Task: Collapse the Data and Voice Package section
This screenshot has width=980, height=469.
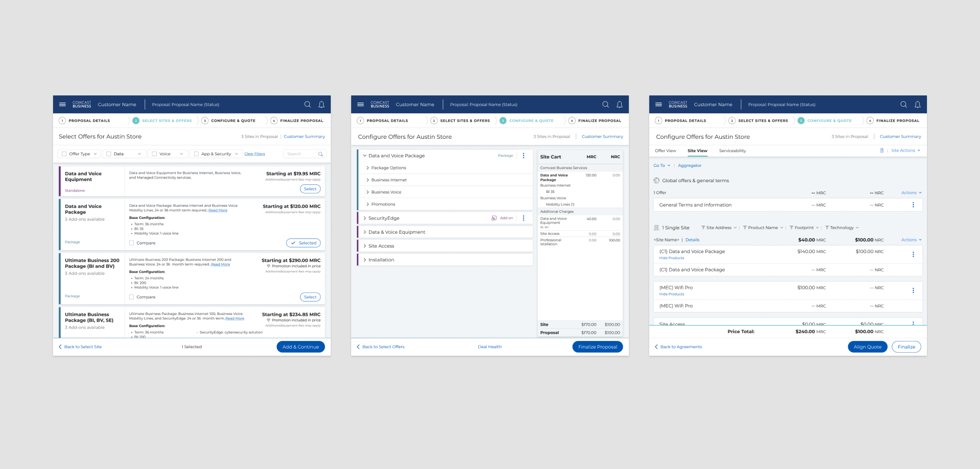Action: tap(364, 156)
